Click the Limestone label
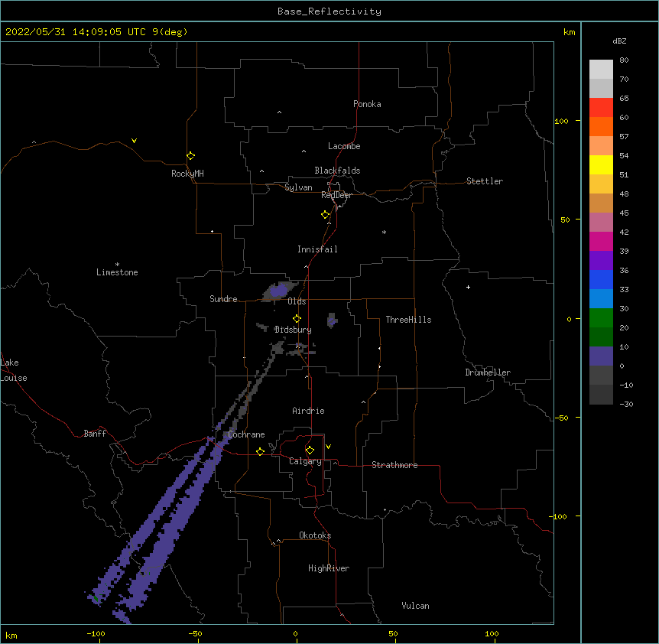Viewport: 659px width, 644px height. point(117,272)
